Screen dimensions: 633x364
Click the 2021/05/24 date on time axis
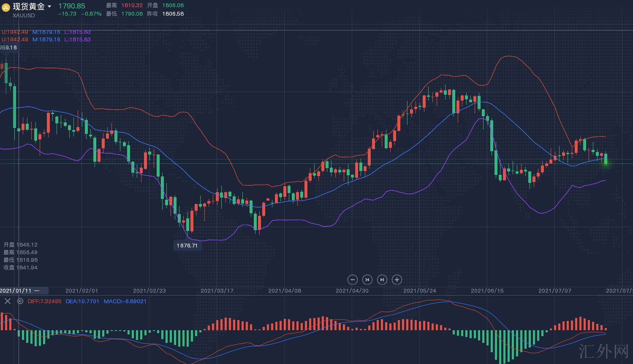(x=419, y=291)
